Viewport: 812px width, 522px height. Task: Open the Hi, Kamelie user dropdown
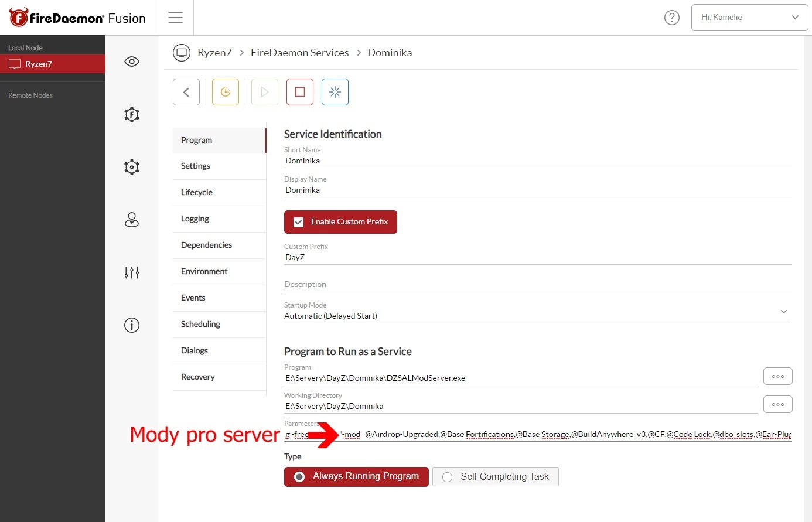(x=749, y=18)
